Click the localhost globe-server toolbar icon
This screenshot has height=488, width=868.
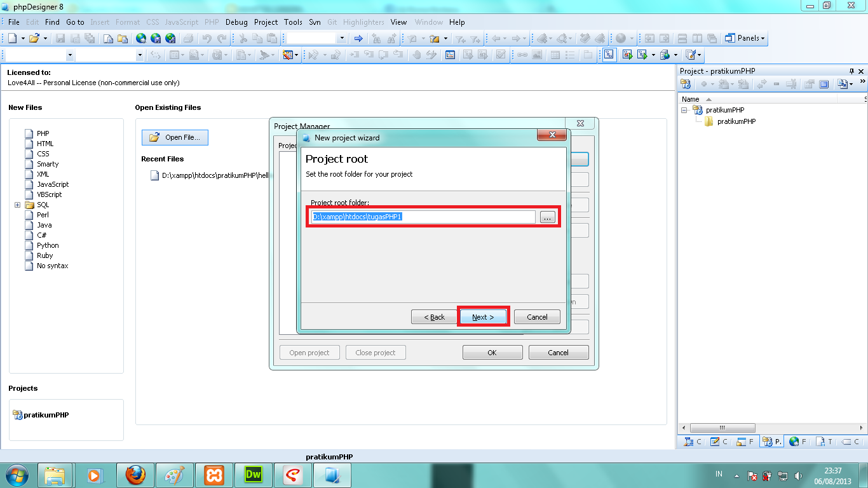point(665,55)
